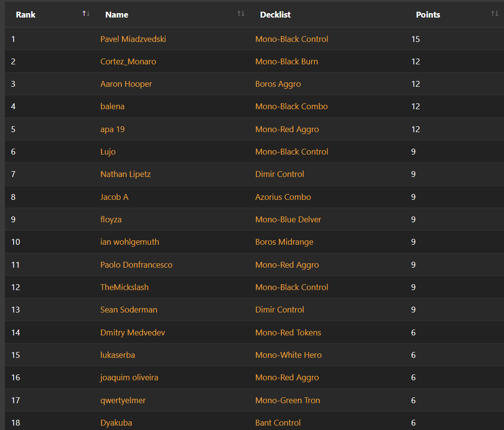Viewport: 504px width, 430px height.
Task: Open Dyakuba player link
Action: [116, 423]
